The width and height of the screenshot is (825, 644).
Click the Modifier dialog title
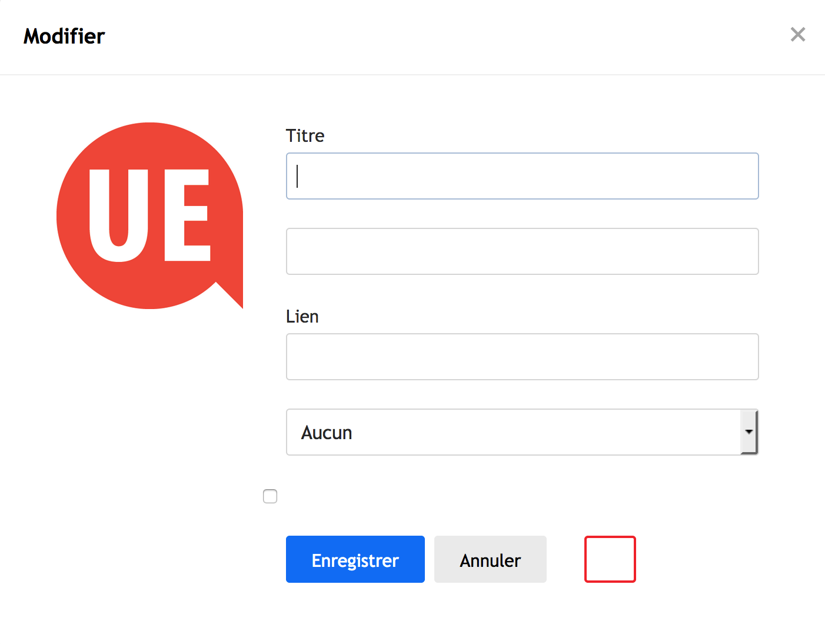64,36
